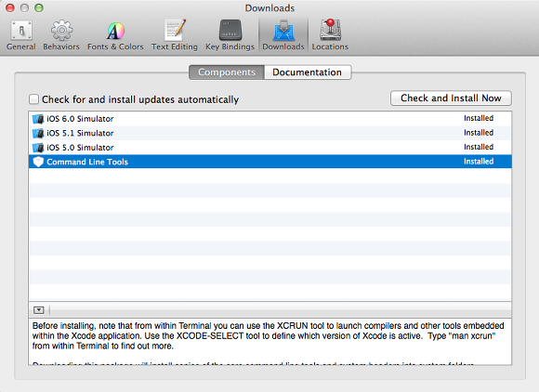
Task: Click the iOS 5.0 Simulator icon
Action: 38,148
